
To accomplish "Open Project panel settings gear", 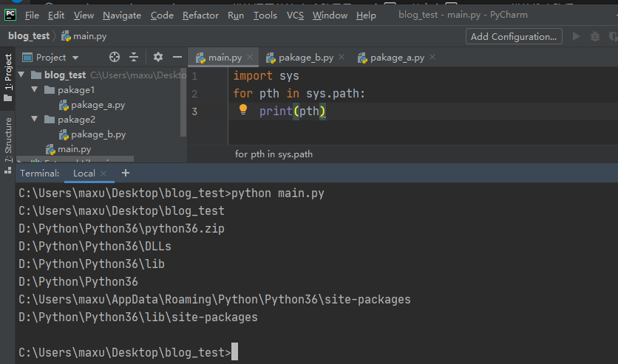I will pyautogui.click(x=158, y=57).
